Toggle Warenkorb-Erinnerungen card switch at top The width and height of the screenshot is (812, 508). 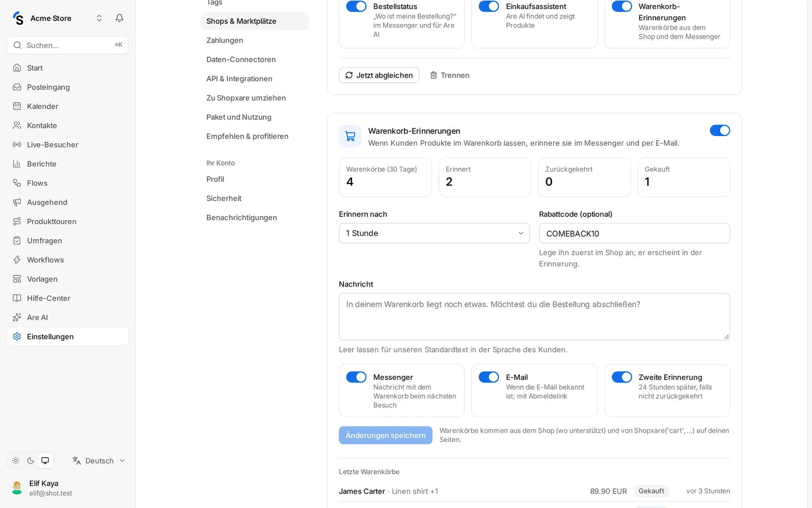tap(622, 6)
